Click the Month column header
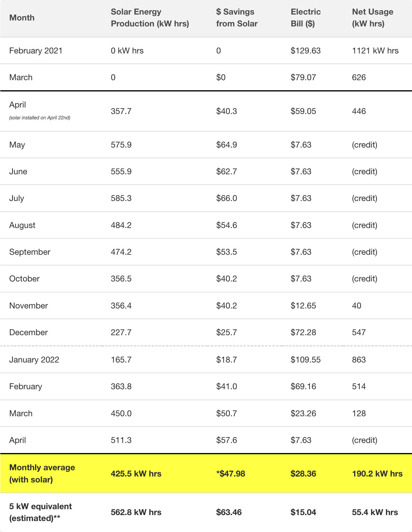 22,18
